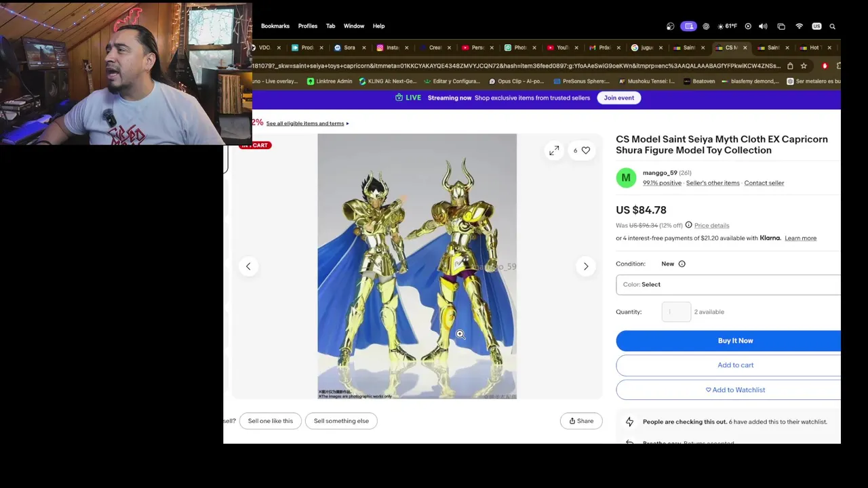Open the volume control in menu bar
This screenshot has height=488, width=868.
coord(763,26)
